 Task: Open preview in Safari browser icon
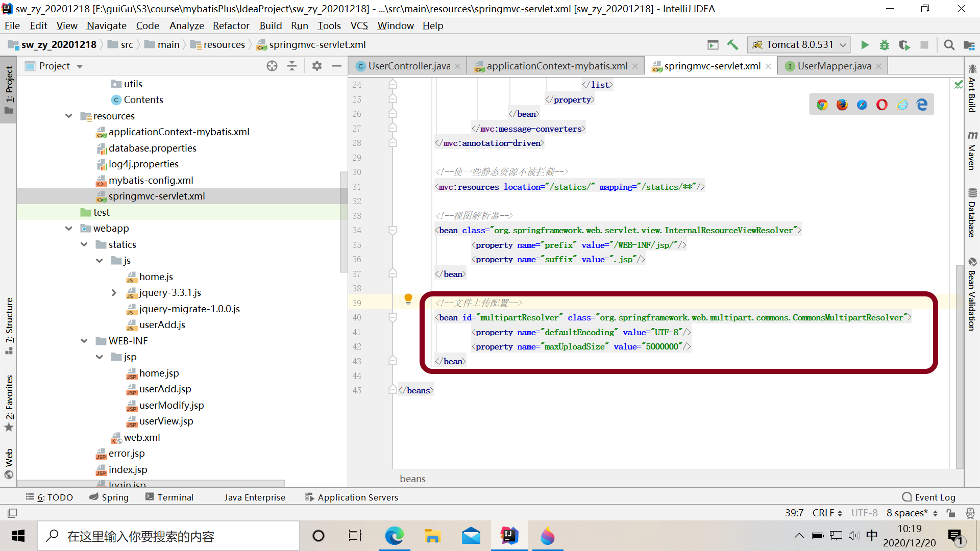tap(862, 105)
